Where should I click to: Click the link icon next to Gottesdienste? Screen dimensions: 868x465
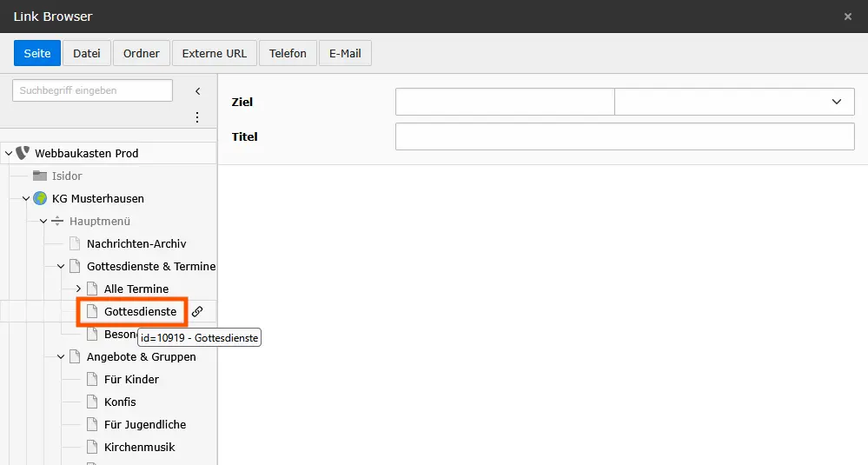point(197,311)
